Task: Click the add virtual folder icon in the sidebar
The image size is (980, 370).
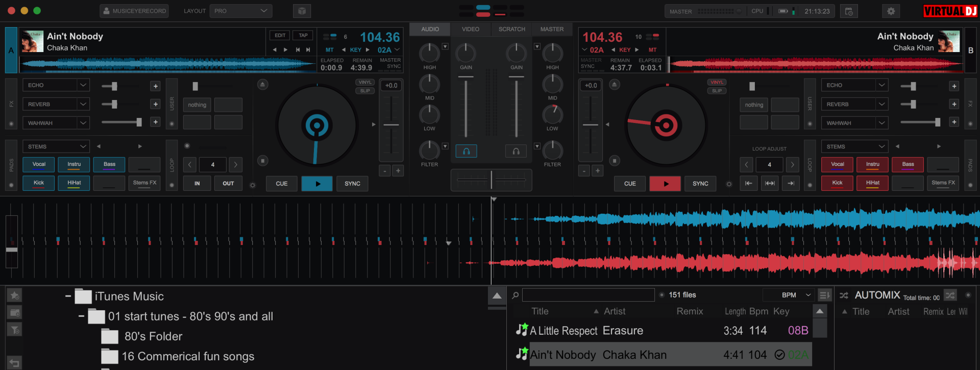Action: [x=15, y=312]
